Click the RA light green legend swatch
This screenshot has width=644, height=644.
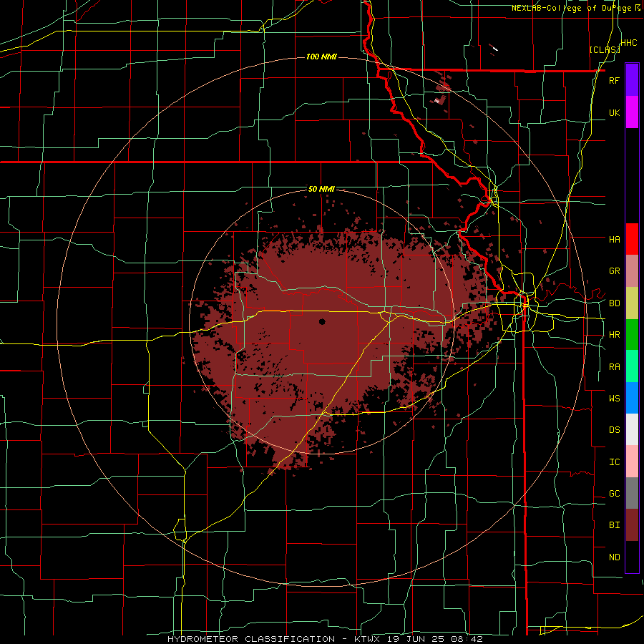[x=632, y=366]
